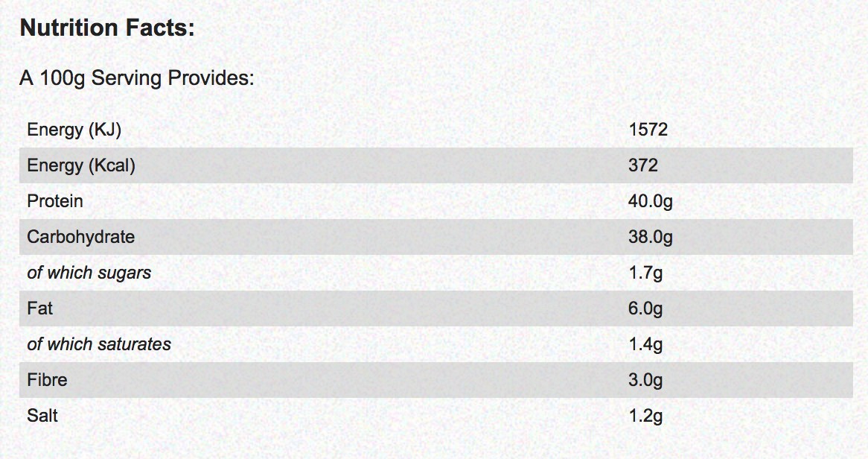Click the 1.2g salt value
Viewport: 868px width, 459px height.
click(x=645, y=416)
